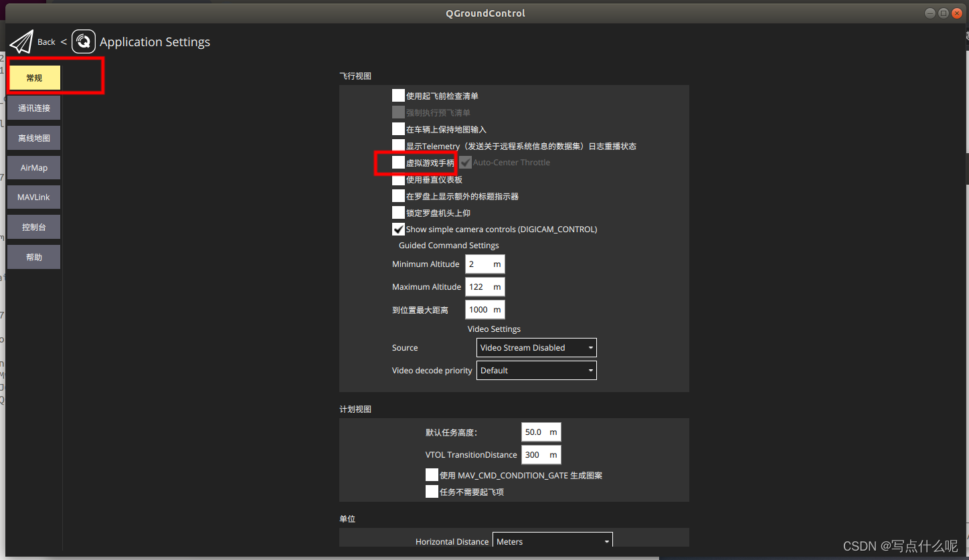Enable the 虚拟游戏手柄 checkbox
969x560 pixels.
click(398, 163)
